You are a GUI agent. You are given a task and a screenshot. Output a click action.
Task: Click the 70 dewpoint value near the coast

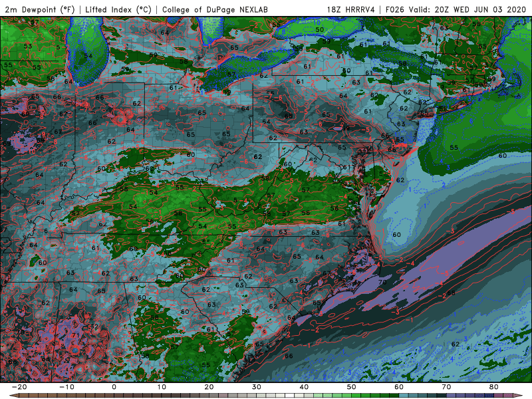point(382,282)
